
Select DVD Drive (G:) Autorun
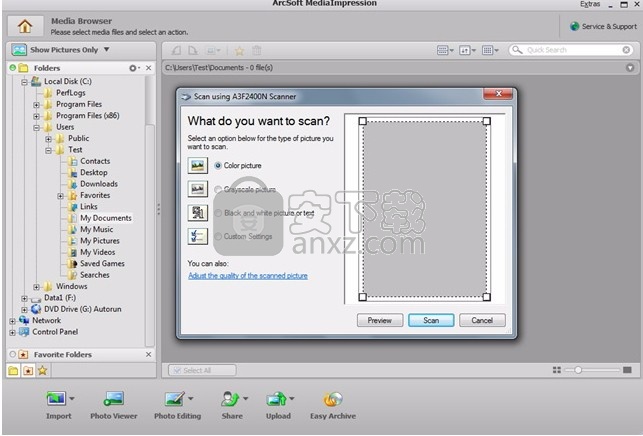pyautogui.click(x=82, y=309)
